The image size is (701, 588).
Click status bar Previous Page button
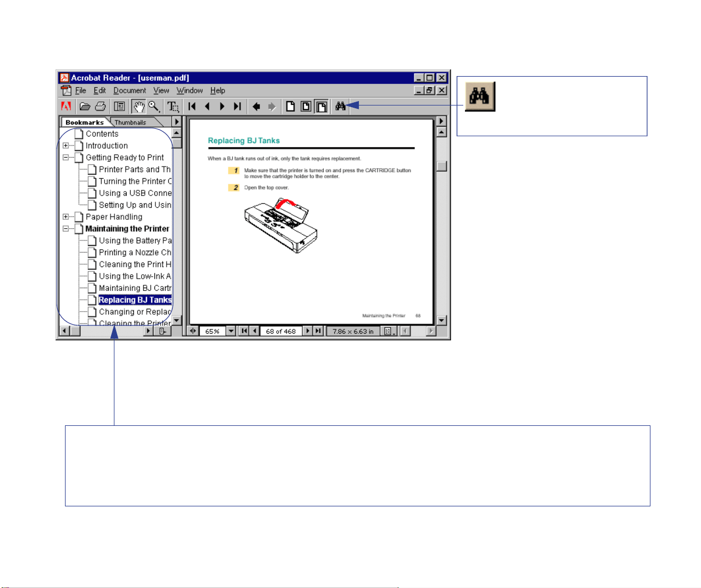(x=254, y=331)
